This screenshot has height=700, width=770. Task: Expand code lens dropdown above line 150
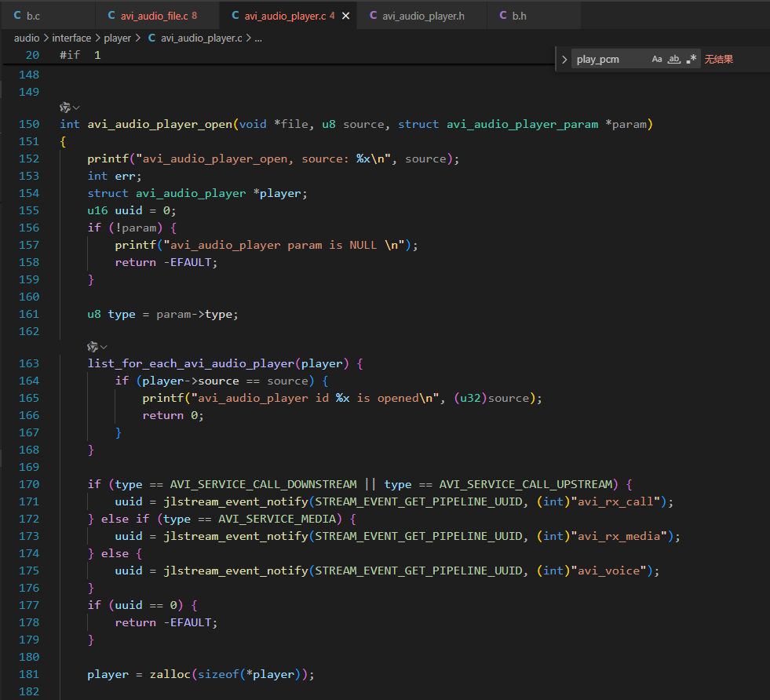click(x=76, y=108)
